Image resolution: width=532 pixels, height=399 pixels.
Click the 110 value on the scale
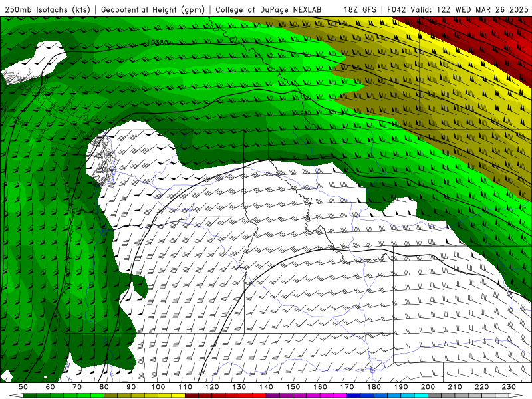pyautogui.click(x=186, y=387)
